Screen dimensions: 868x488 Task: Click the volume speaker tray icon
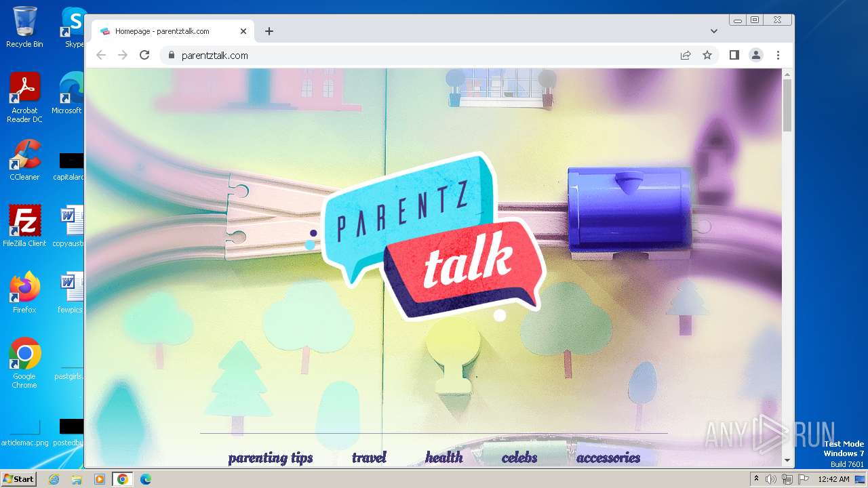click(x=770, y=479)
